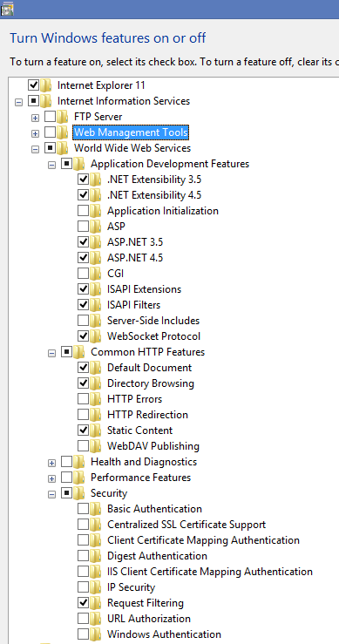The image size is (339, 644).
Task: Select the Web Management Tools item
Action: tap(131, 132)
